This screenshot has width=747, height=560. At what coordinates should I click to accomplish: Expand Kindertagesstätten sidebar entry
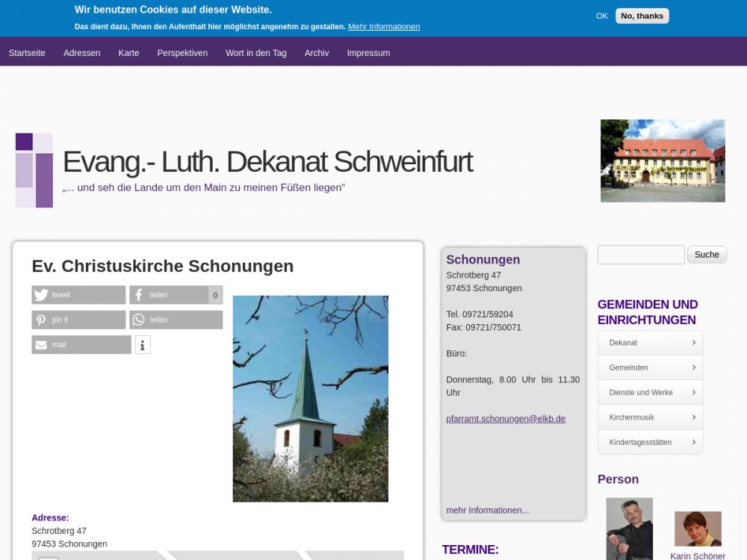click(650, 442)
